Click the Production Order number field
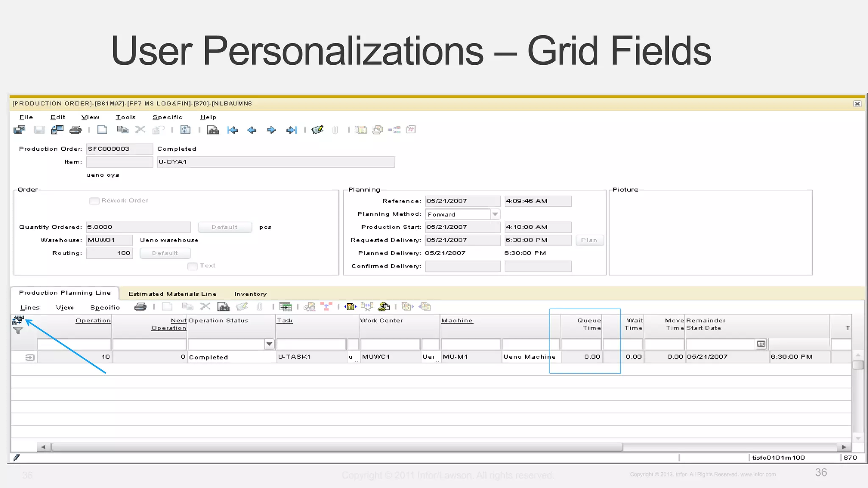The width and height of the screenshot is (868, 488). tap(119, 149)
